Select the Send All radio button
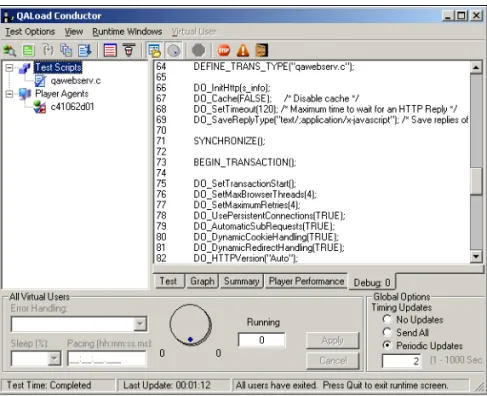This screenshot has height=396, width=487. point(387,332)
